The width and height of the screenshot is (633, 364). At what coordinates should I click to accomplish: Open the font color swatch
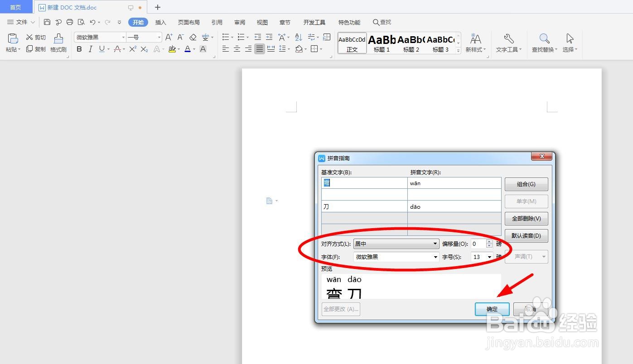187,49
